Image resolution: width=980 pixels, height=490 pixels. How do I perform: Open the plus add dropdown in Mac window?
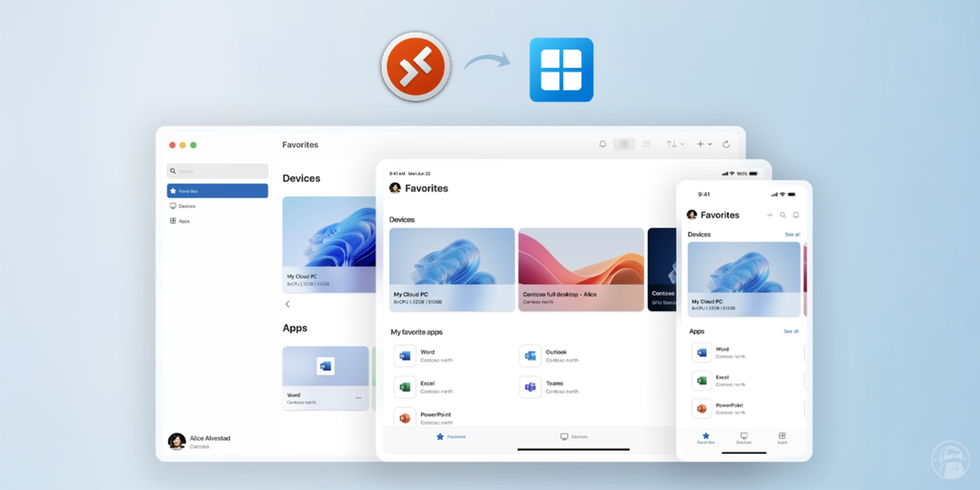704,144
